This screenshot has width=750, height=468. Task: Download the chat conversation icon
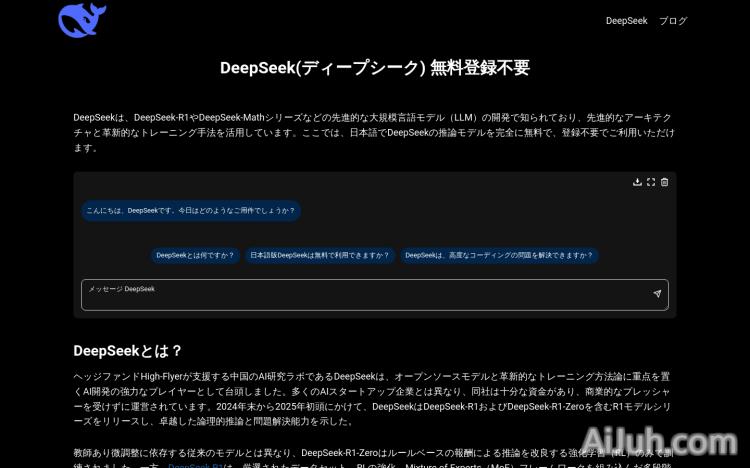pyautogui.click(x=637, y=182)
